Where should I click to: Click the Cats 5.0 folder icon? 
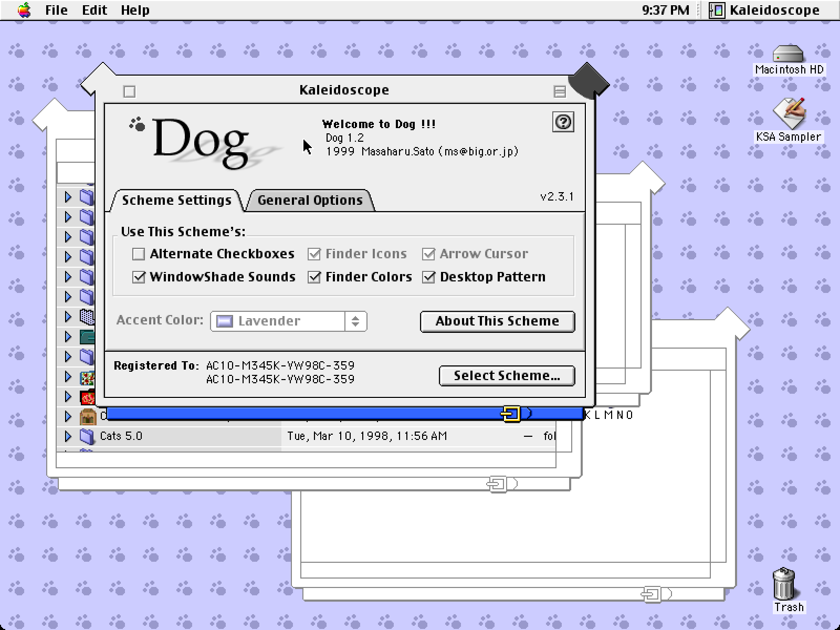(87, 436)
